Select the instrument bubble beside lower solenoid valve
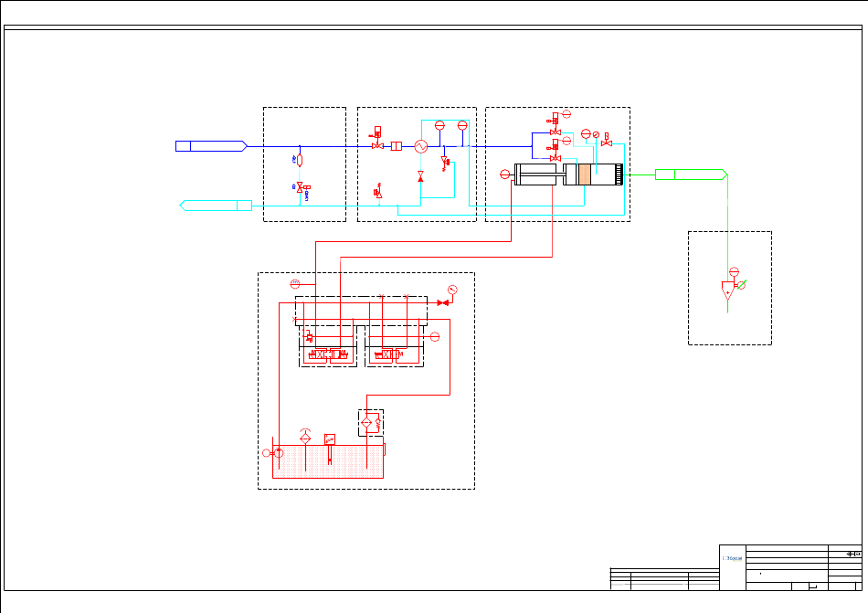 tap(566, 141)
